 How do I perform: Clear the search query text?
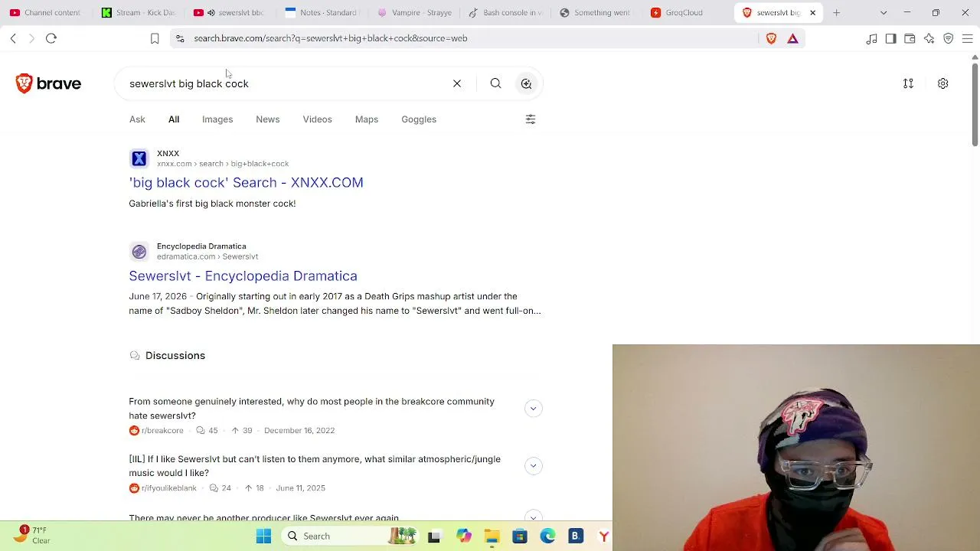pyautogui.click(x=457, y=83)
